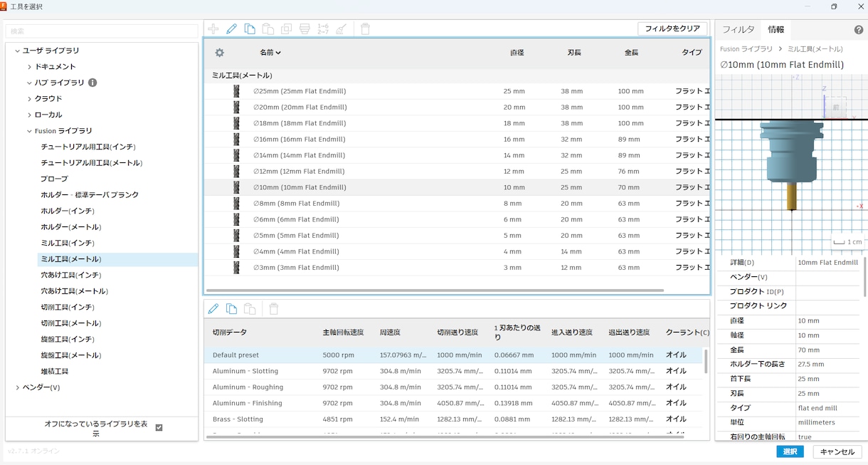Expand the ハブ ライブラリ tree node

pyautogui.click(x=29, y=83)
